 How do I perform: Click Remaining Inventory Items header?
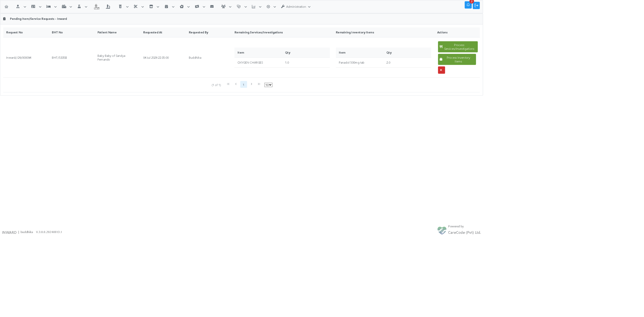pyautogui.click(x=355, y=32)
